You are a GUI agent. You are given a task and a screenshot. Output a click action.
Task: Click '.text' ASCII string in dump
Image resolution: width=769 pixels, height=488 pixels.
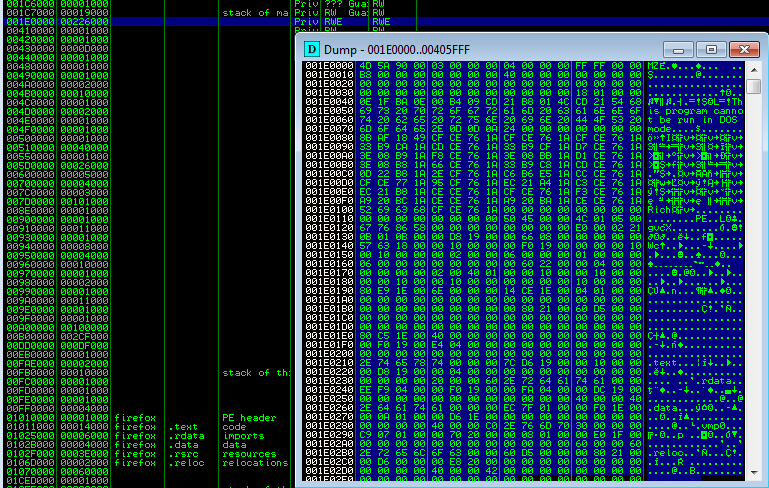point(662,363)
